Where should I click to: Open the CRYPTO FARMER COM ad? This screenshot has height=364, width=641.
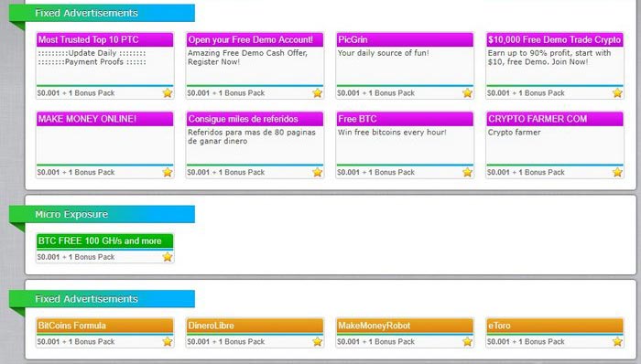pyautogui.click(x=555, y=119)
